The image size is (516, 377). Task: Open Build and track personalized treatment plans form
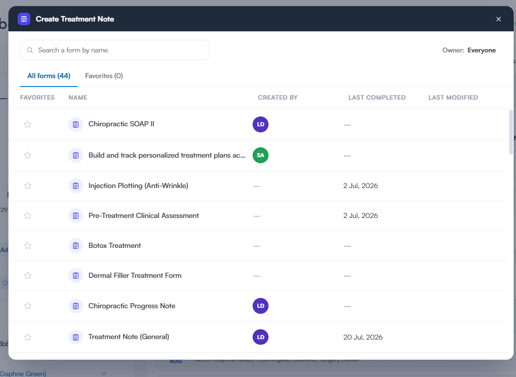tap(167, 155)
